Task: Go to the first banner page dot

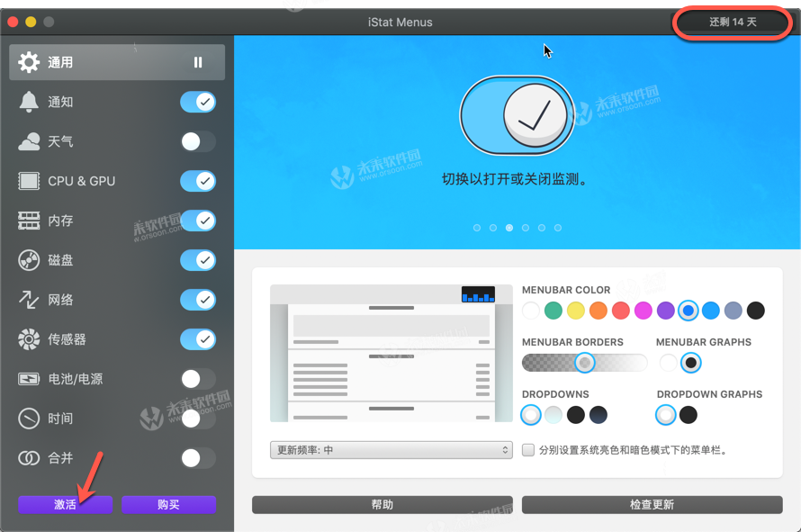Action: [477, 228]
